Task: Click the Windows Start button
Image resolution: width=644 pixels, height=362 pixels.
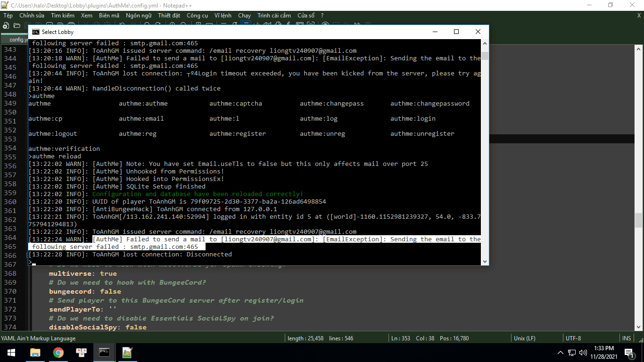Action: [x=11, y=353]
